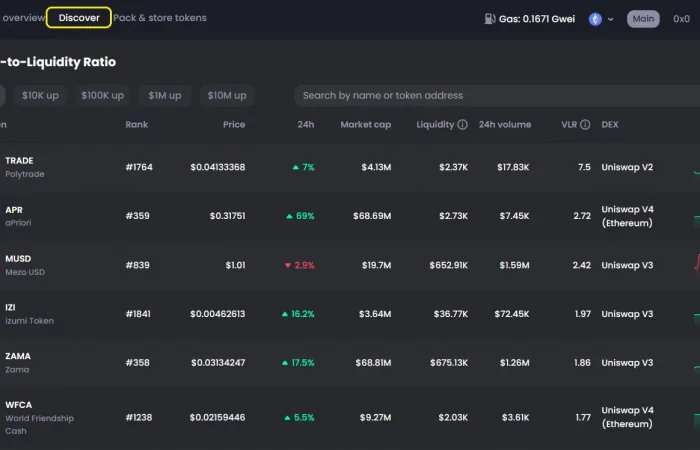
Task: Filter by $1M up liquidity
Action: 165,96
